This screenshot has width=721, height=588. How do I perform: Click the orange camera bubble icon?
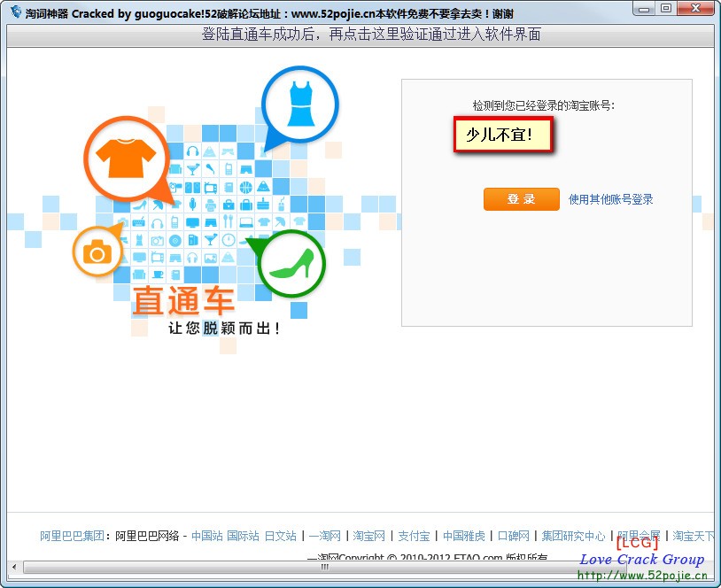97,251
